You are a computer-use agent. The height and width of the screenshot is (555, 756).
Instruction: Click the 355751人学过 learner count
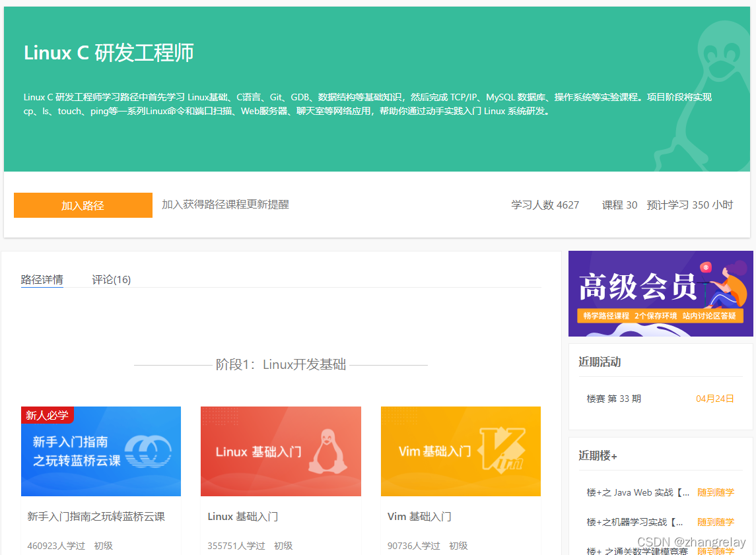point(236,545)
